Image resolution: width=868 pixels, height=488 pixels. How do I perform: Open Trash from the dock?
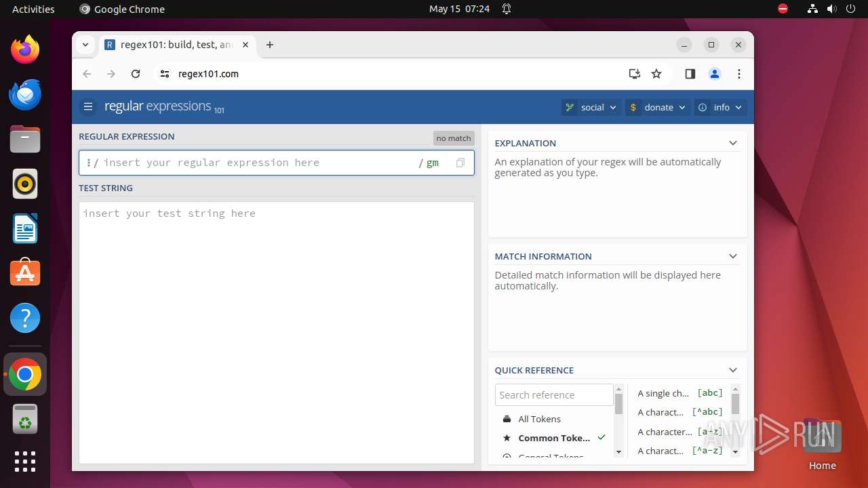point(25,419)
